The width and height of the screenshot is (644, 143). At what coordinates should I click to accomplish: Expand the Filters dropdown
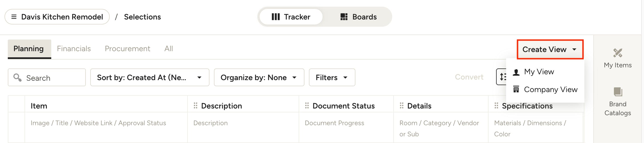(332, 77)
